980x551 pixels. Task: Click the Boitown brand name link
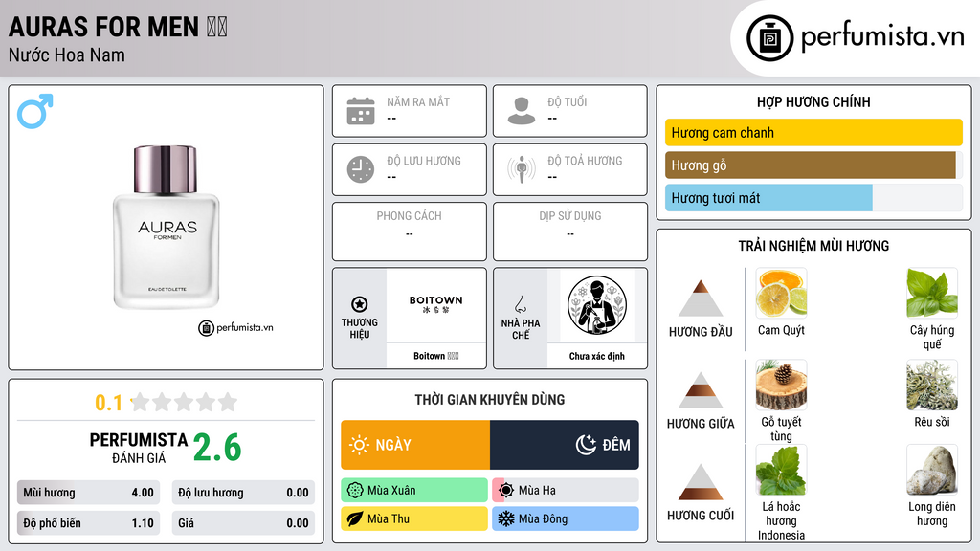click(436, 356)
